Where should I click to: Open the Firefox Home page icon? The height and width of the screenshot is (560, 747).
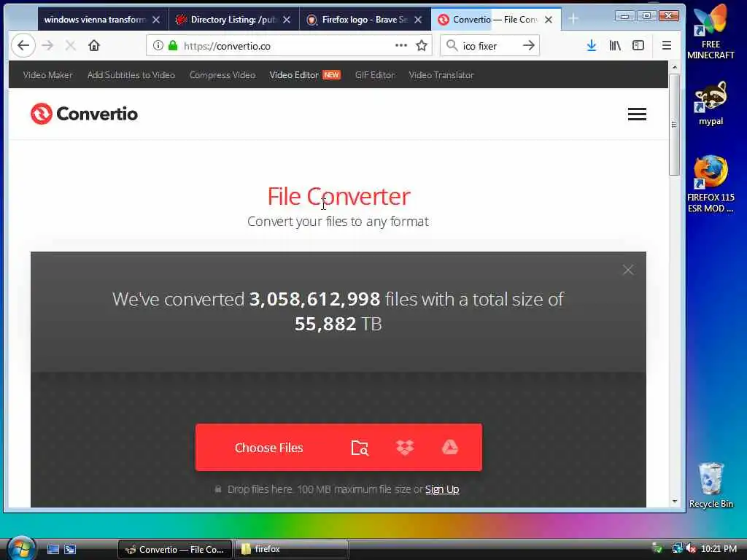[94, 46]
